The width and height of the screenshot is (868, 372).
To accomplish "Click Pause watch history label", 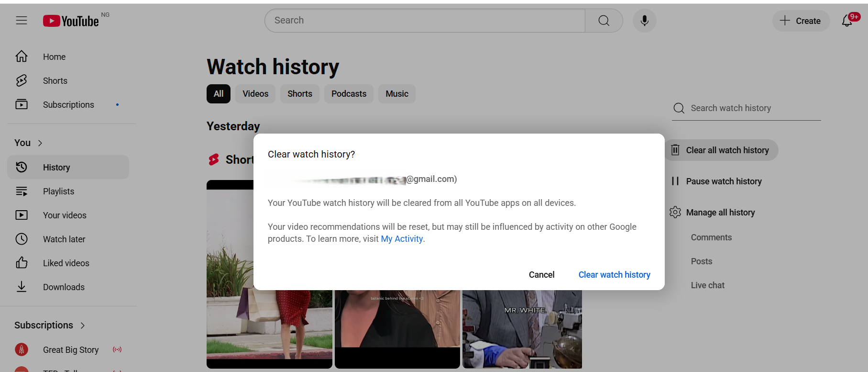I will [x=724, y=181].
